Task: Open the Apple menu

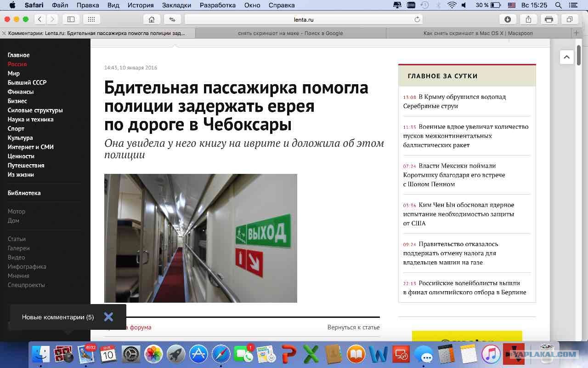Action: pyautogui.click(x=12, y=5)
